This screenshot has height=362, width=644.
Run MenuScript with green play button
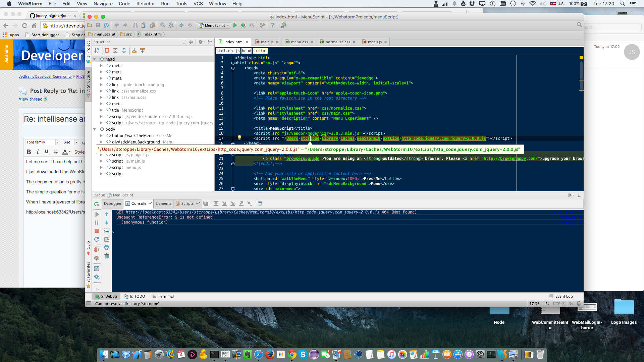pyautogui.click(x=235, y=25)
